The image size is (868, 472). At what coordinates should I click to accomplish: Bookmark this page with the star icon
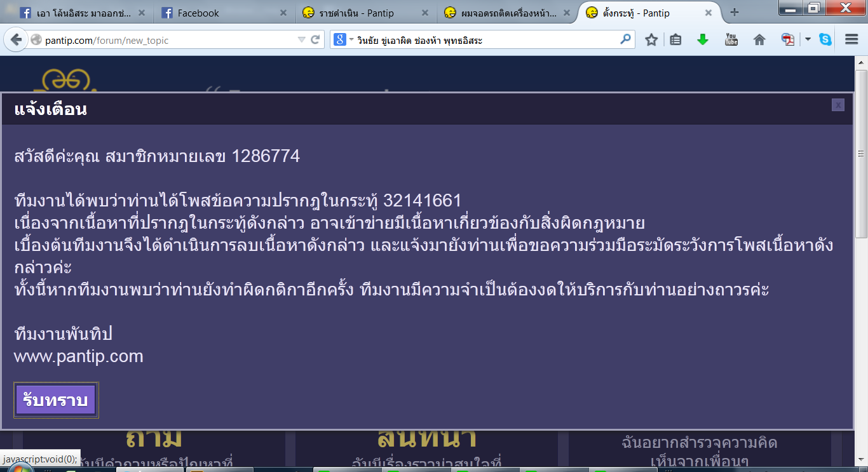click(x=651, y=40)
